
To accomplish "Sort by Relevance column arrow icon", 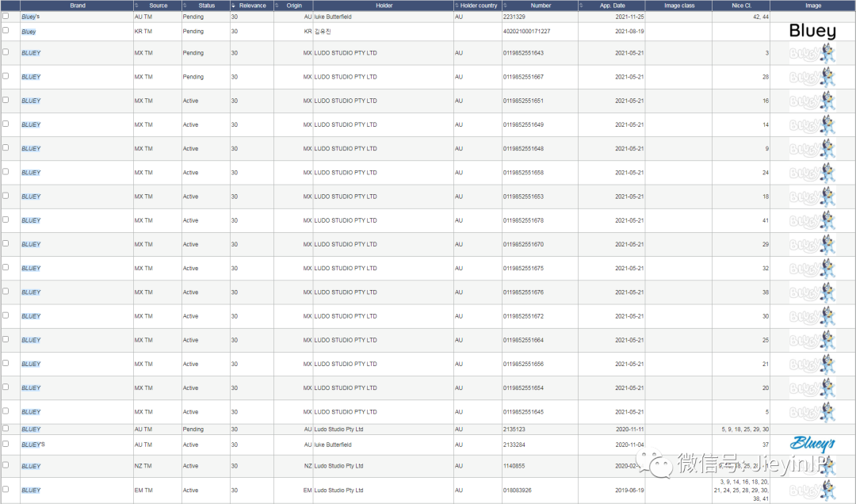I will click(233, 6).
